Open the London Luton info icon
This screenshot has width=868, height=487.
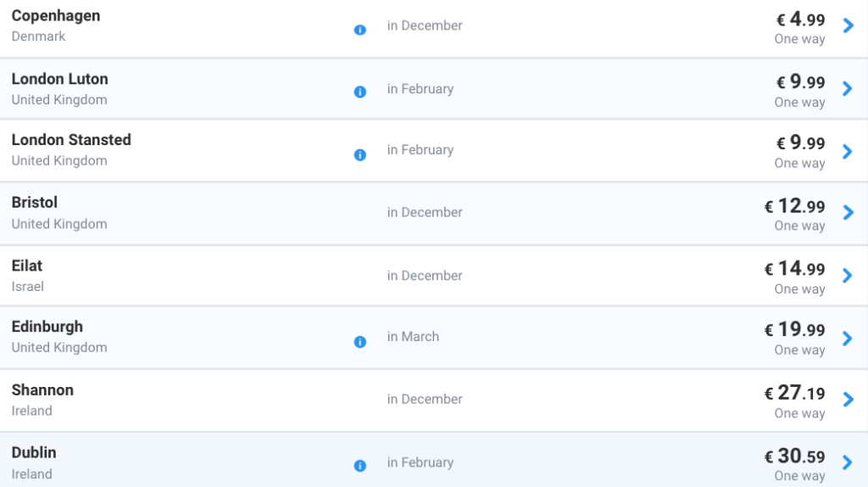point(360,92)
